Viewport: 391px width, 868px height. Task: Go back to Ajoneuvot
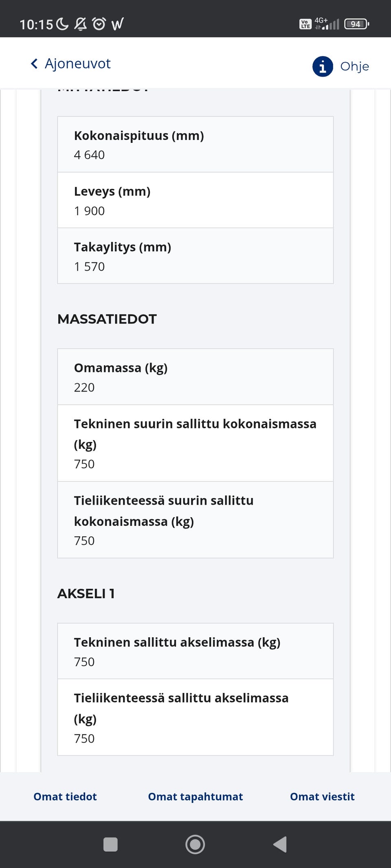77,64
